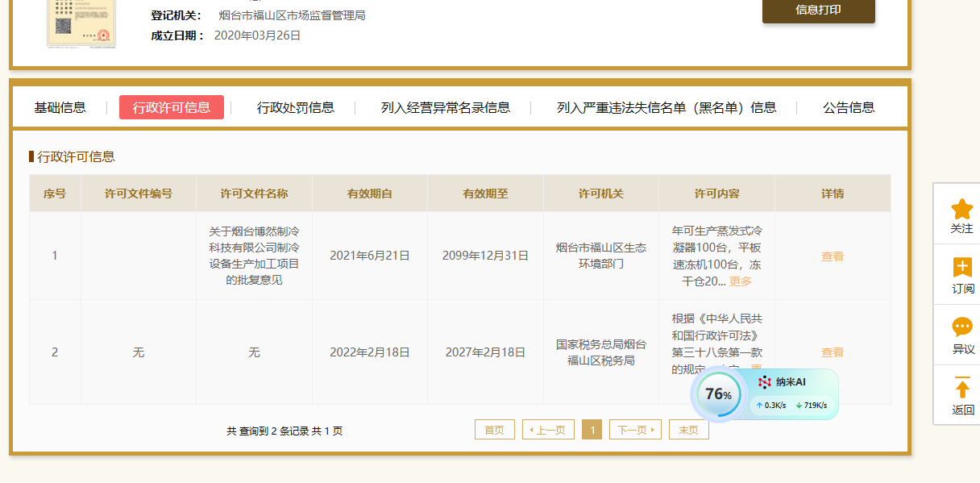Screen dimensions: 980x483
Task: Click the 0.3K/s upload speed indicator
Action: [x=771, y=406]
